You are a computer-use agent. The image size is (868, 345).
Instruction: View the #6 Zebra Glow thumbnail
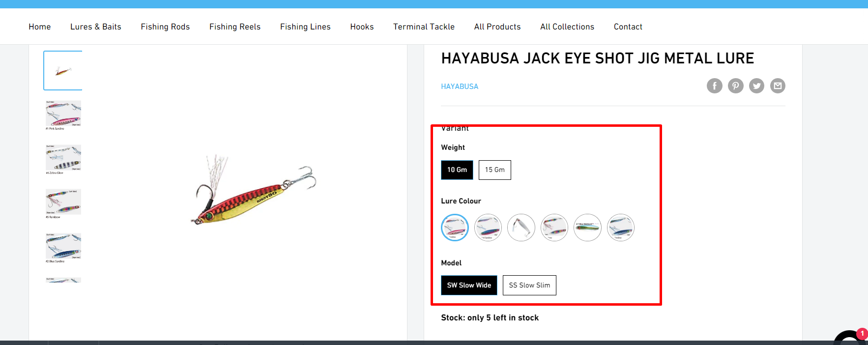pos(63,159)
